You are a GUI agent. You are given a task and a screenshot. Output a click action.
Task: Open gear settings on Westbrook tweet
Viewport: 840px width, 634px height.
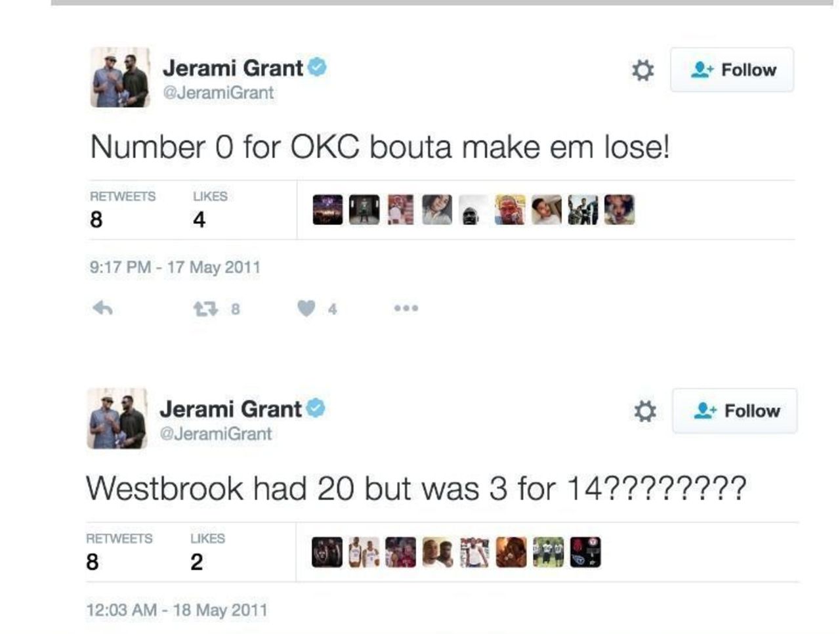645,411
